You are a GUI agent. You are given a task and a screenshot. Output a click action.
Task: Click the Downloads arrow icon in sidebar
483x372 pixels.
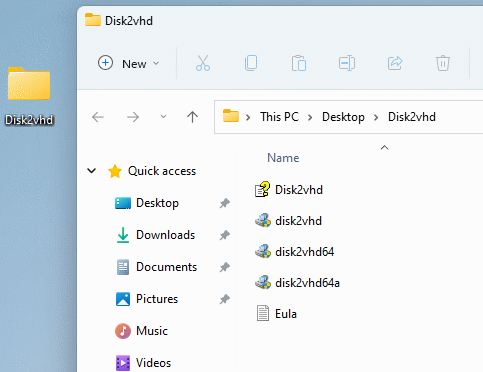pyautogui.click(x=123, y=235)
